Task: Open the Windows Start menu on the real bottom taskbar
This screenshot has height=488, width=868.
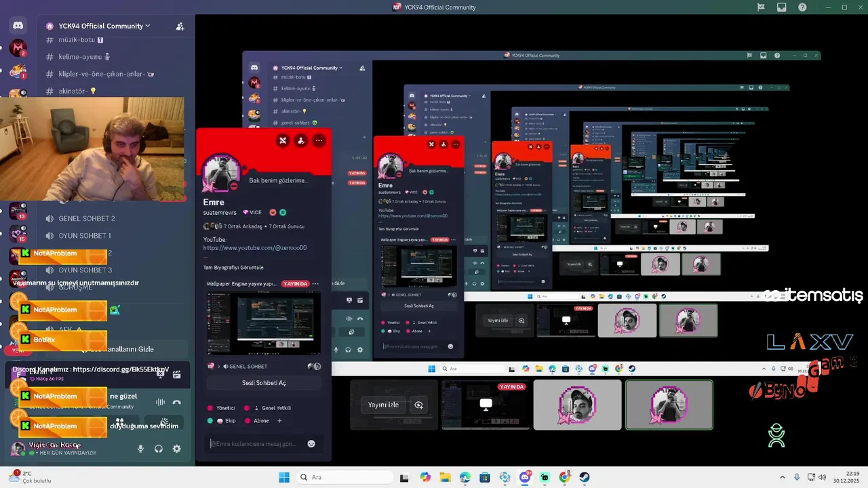Action: pyautogui.click(x=283, y=477)
